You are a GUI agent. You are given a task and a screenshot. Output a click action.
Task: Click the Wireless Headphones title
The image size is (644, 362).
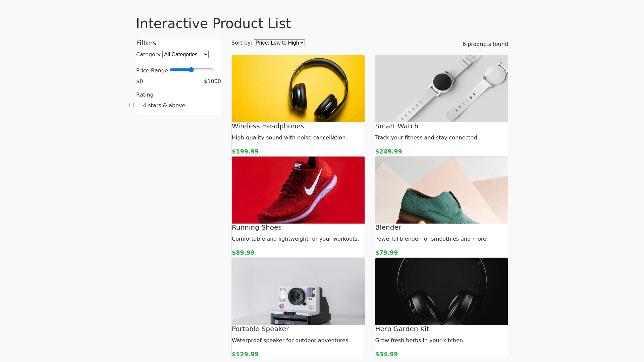(268, 126)
